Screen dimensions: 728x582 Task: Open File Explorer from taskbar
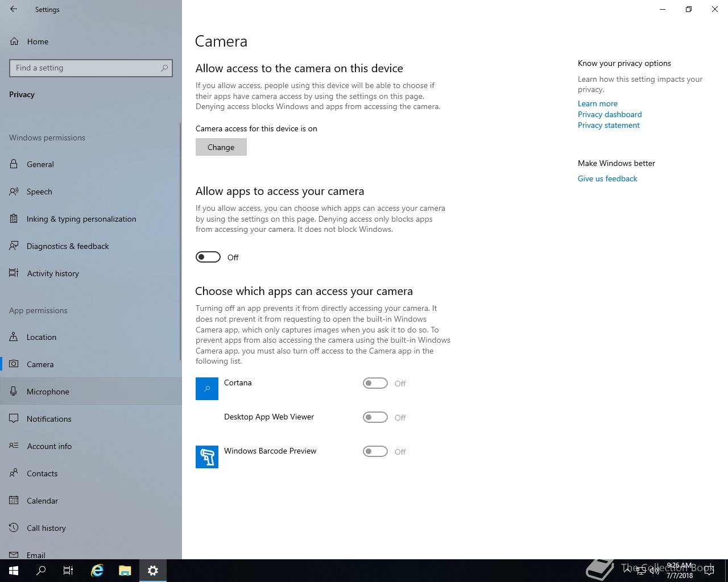coord(125,571)
